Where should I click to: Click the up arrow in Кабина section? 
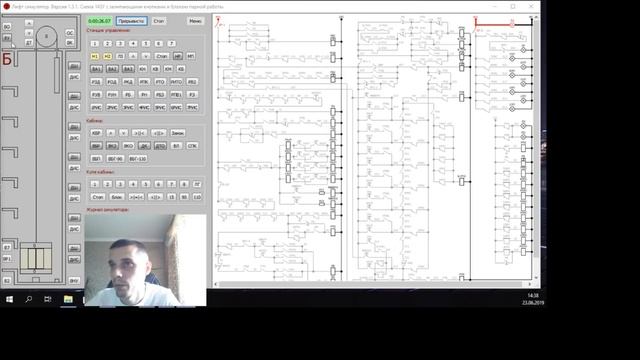pos(111,133)
